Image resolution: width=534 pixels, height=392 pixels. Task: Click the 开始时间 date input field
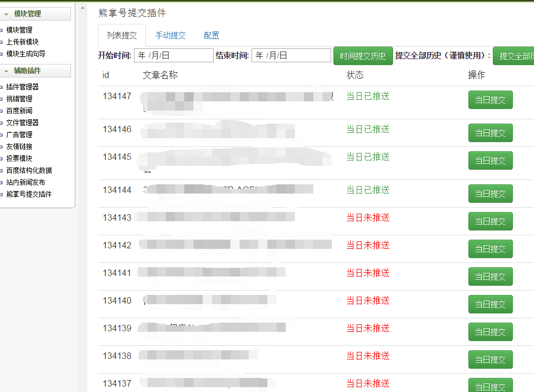coord(173,55)
